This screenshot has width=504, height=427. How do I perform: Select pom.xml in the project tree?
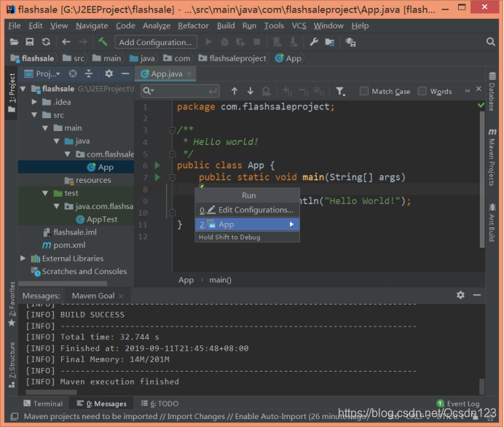point(69,245)
